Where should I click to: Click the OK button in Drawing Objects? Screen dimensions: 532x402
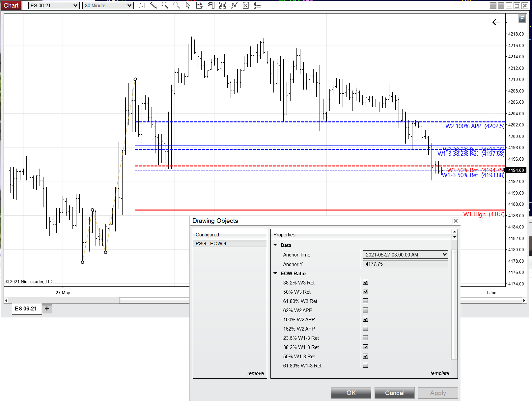[351, 393]
